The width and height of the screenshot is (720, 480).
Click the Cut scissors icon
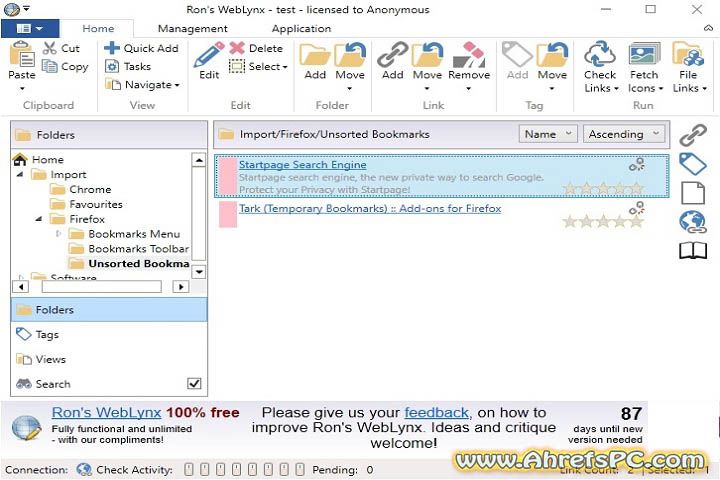tap(49, 48)
